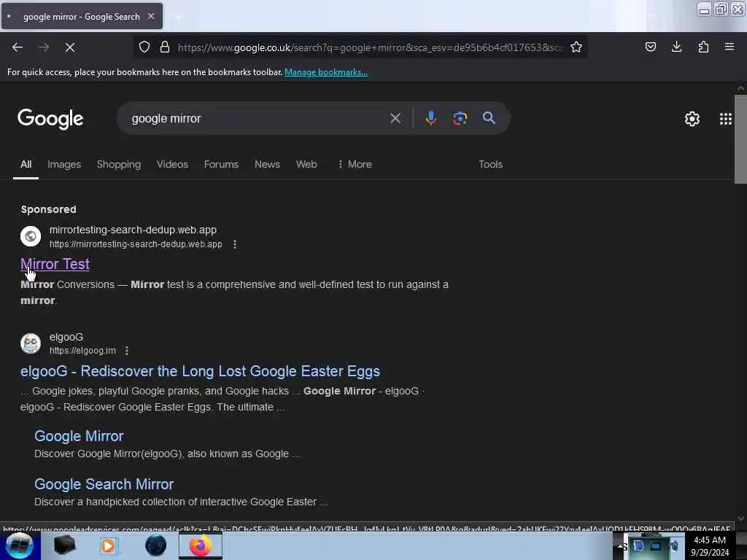This screenshot has width=747, height=560.
Task: Click the Sponsored label
Action: point(49,209)
